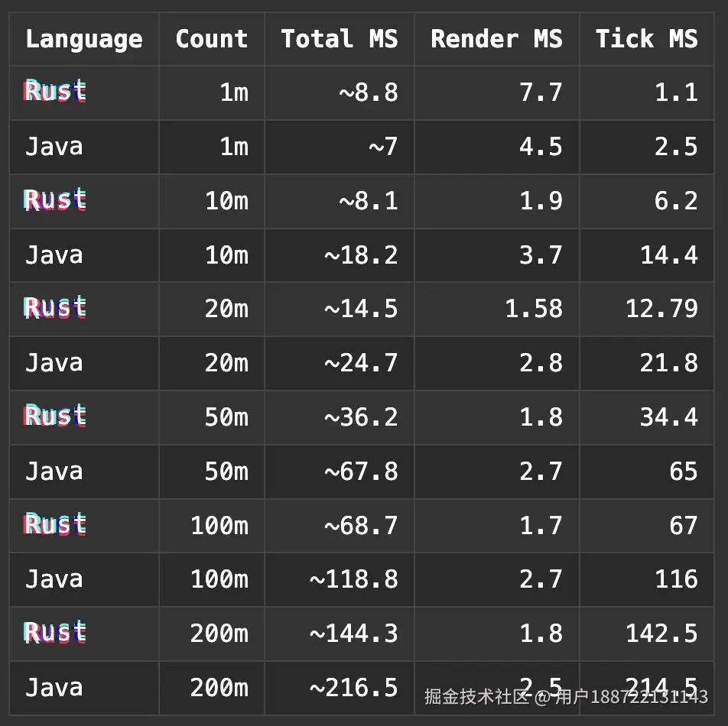The width and height of the screenshot is (728, 726).
Task: Click the Tick MS value 116
Action: (677, 579)
